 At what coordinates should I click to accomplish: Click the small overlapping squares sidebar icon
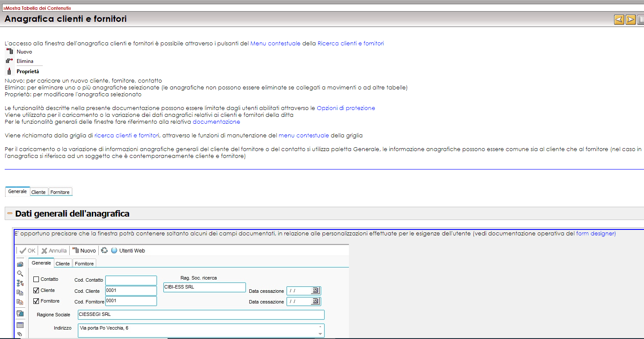[x=20, y=334]
